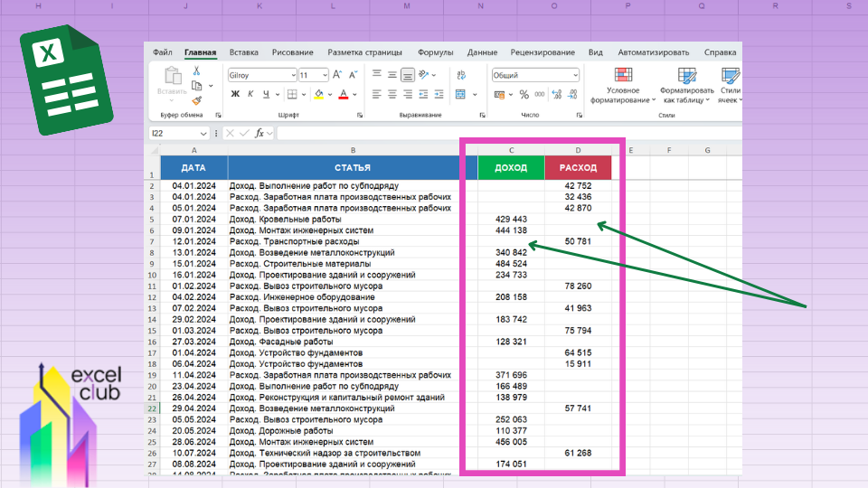Expand the Name Box I22 dropdown
The width and height of the screenshot is (868, 488).
point(203,134)
